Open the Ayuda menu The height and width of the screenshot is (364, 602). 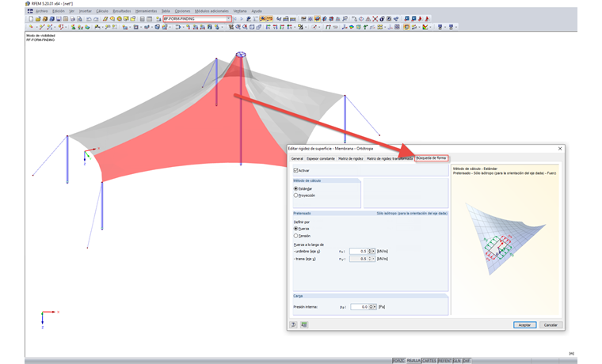click(257, 11)
